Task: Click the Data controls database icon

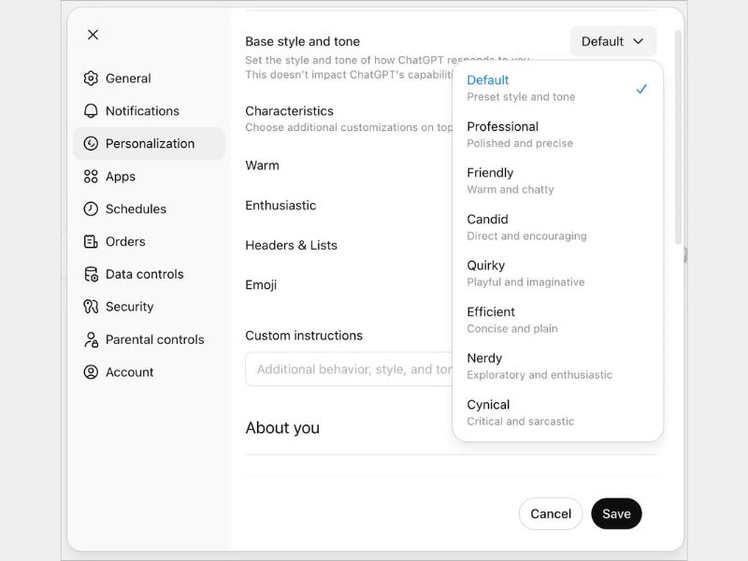Action: [x=91, y=274]
